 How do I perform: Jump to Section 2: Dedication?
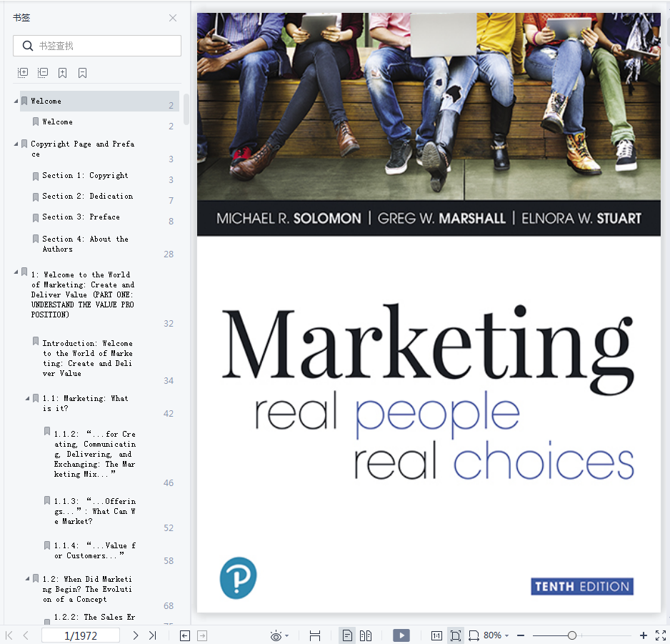tap(88, 196)
